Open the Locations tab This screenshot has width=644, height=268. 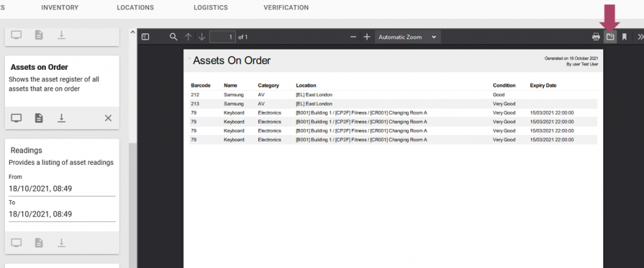135,8
